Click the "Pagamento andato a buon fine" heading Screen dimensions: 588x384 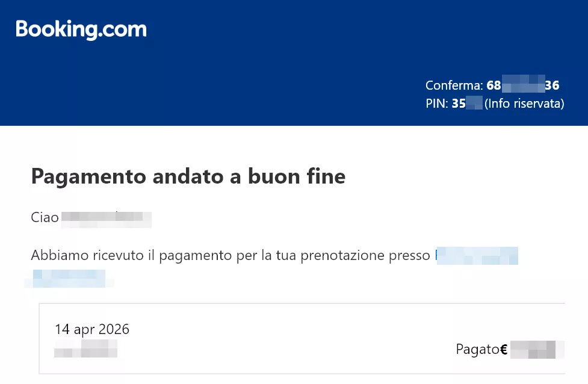188,176
